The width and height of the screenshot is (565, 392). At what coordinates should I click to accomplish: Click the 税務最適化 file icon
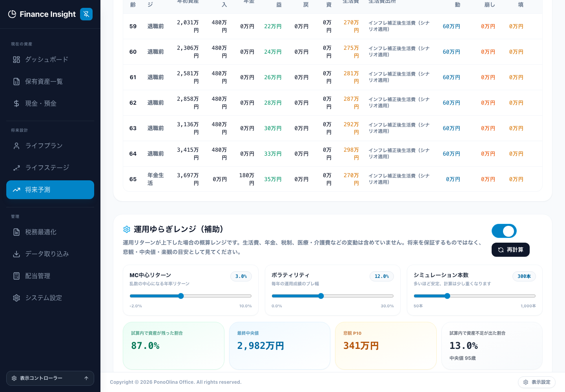pyautogui.click(x=16, y=232)
